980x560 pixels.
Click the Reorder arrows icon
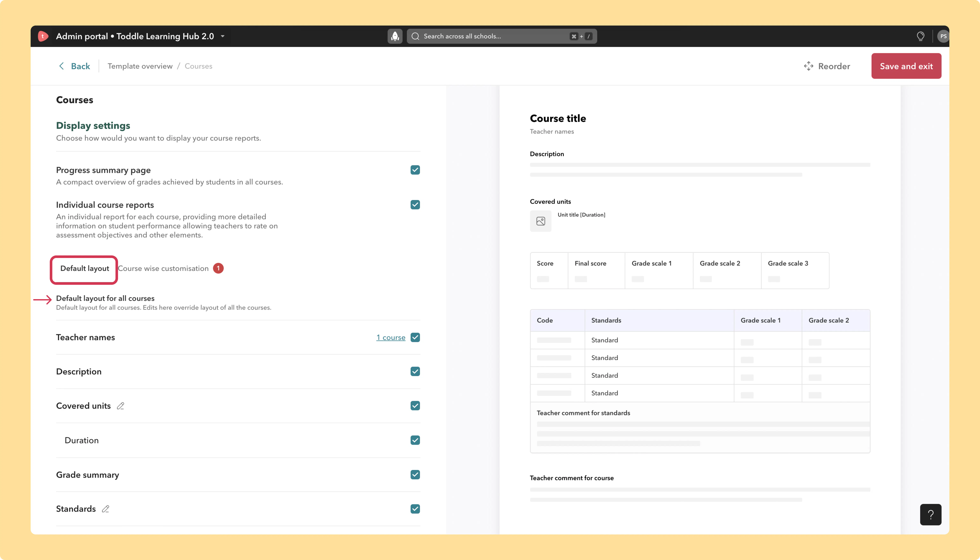click(809, 66)
